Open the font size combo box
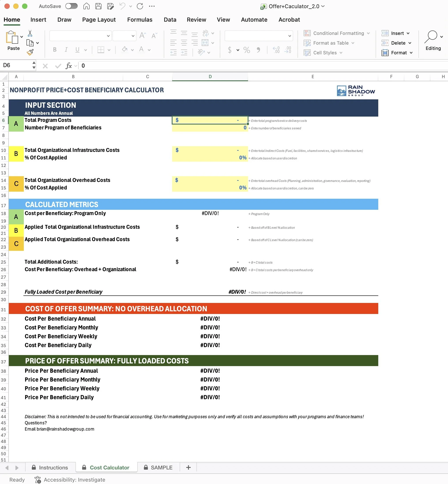 pyautogui.click(x=124, y=36)
